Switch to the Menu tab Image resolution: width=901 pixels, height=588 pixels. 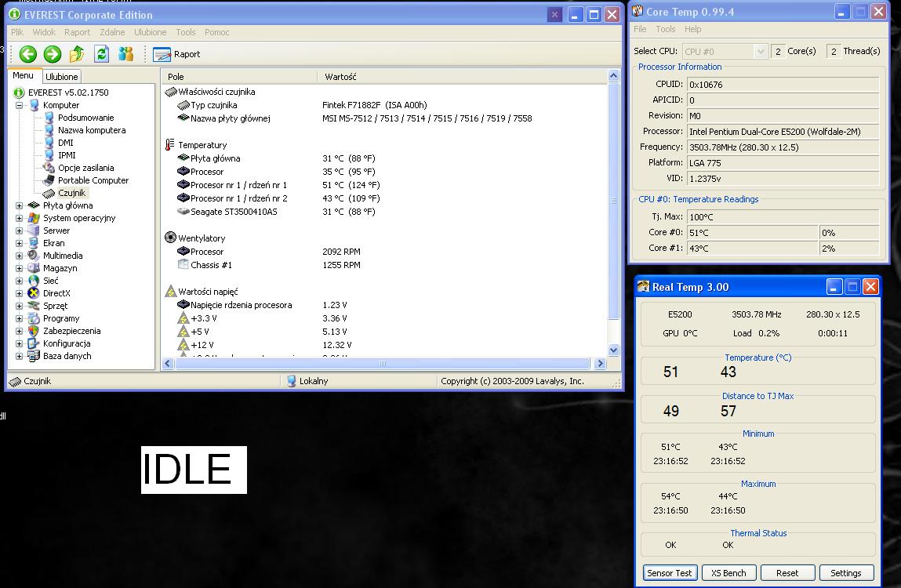(x=24, y=75)
